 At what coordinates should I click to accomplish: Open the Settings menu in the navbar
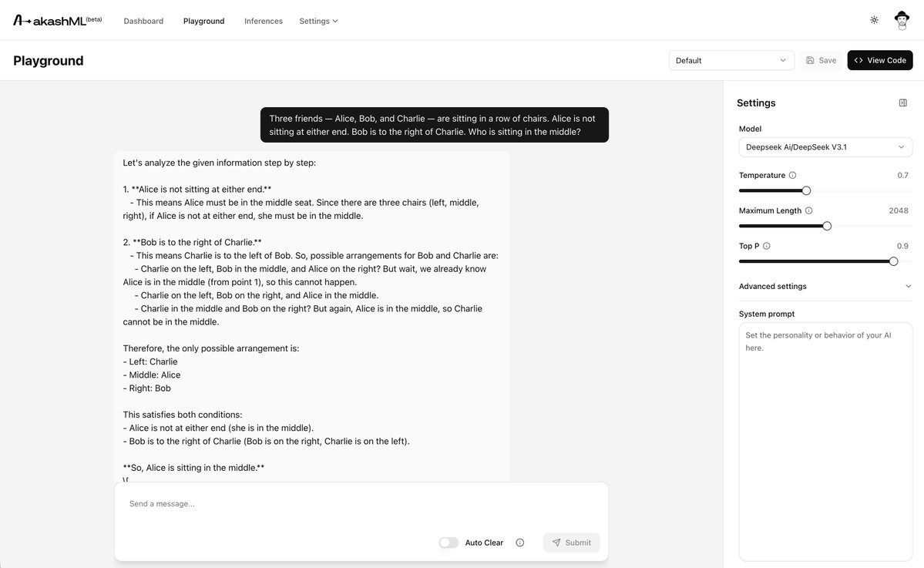[318, 21]
